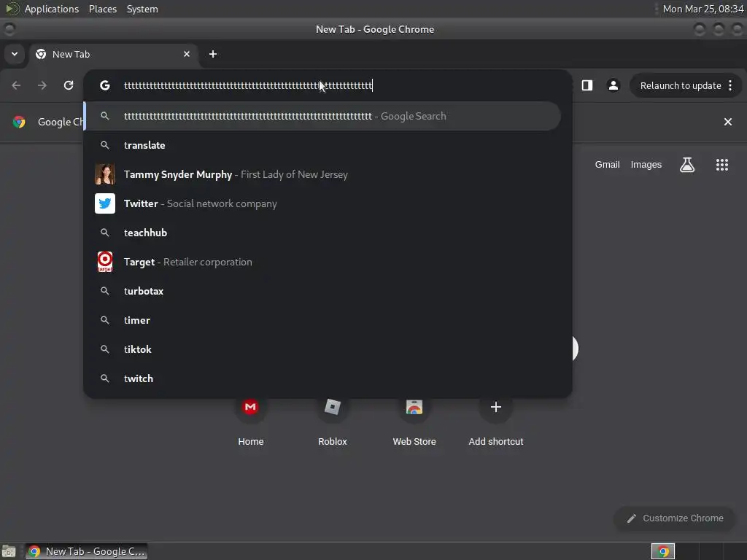Reload the current page
747x560 pixels.
69,85
